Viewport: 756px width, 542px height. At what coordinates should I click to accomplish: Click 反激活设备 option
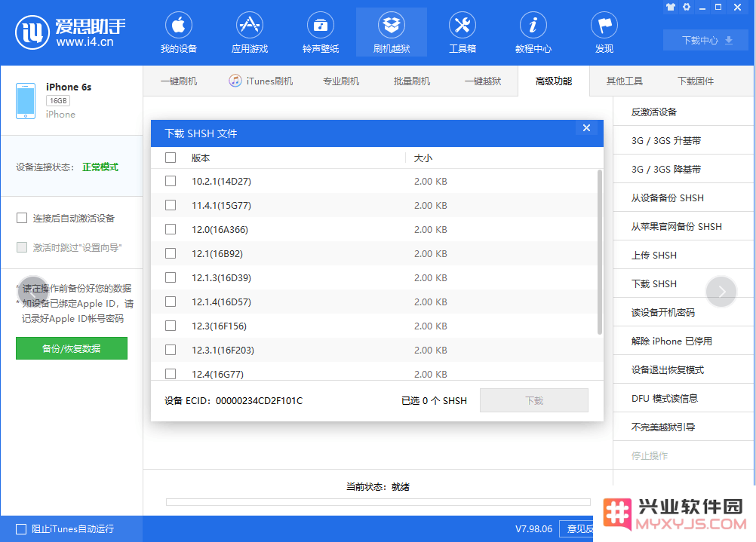684,112
